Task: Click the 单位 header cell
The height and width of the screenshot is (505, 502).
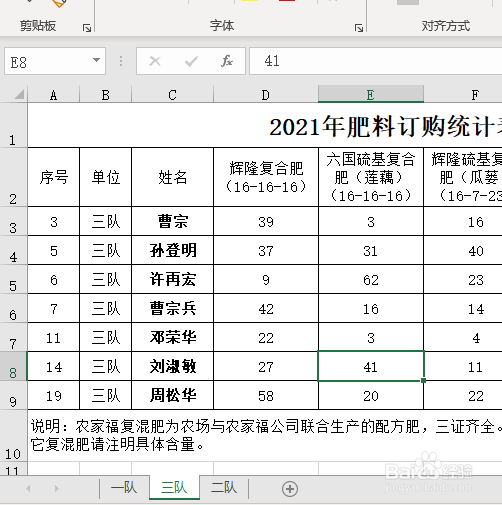Action: pyautogui.click(x=105, y=177)
